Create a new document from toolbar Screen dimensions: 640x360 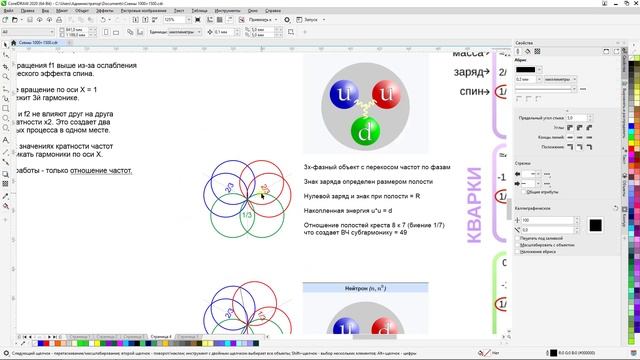(5, 20)
